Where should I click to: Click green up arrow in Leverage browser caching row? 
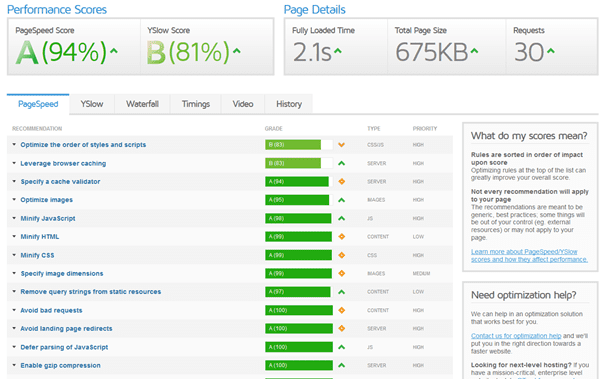[341, 163]
